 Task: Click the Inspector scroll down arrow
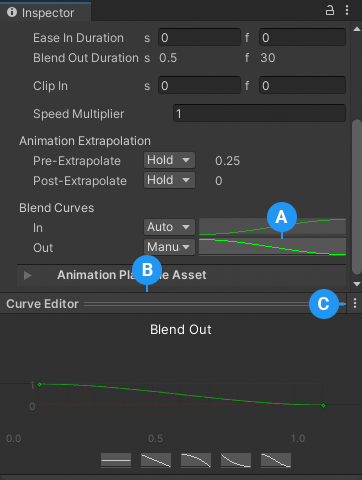tap(357, 284)
